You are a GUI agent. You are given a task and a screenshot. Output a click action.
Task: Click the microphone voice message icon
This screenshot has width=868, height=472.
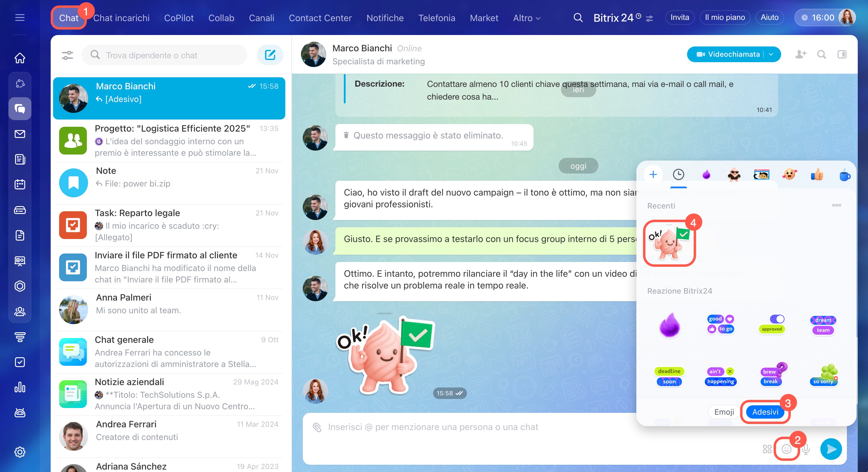[x=806, y=449]
